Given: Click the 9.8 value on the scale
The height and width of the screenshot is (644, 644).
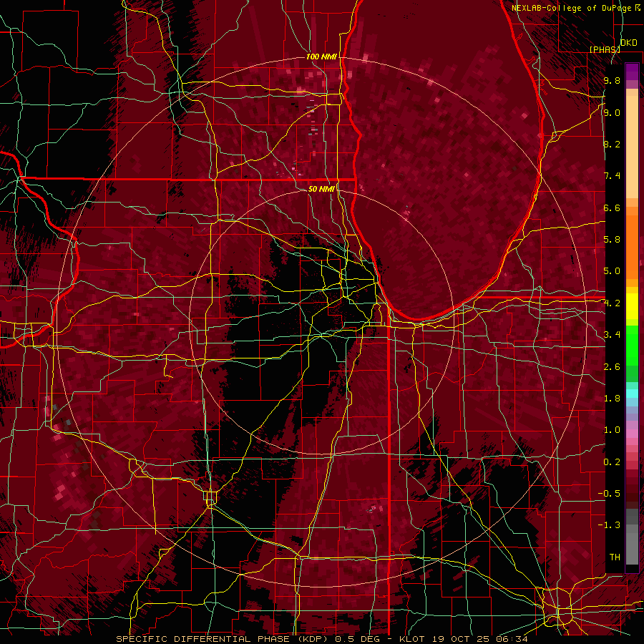Looking at the screenshot, I should [612, 80].
